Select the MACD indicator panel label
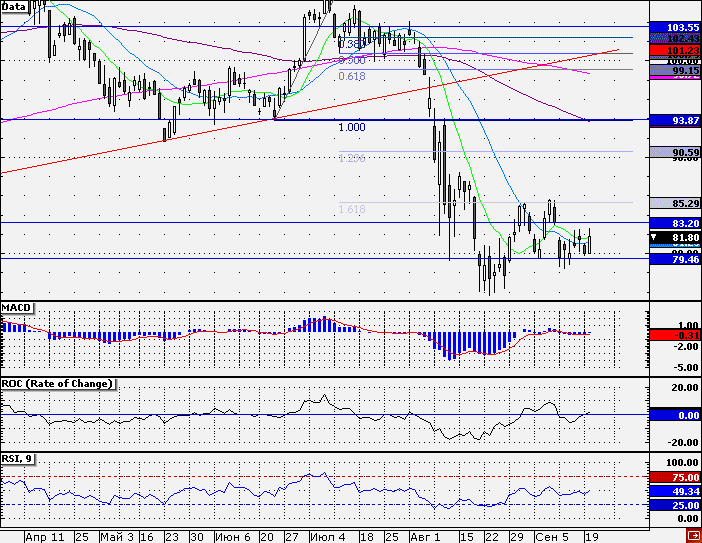This screenshot has width=702, height=543. coord(17,305)
